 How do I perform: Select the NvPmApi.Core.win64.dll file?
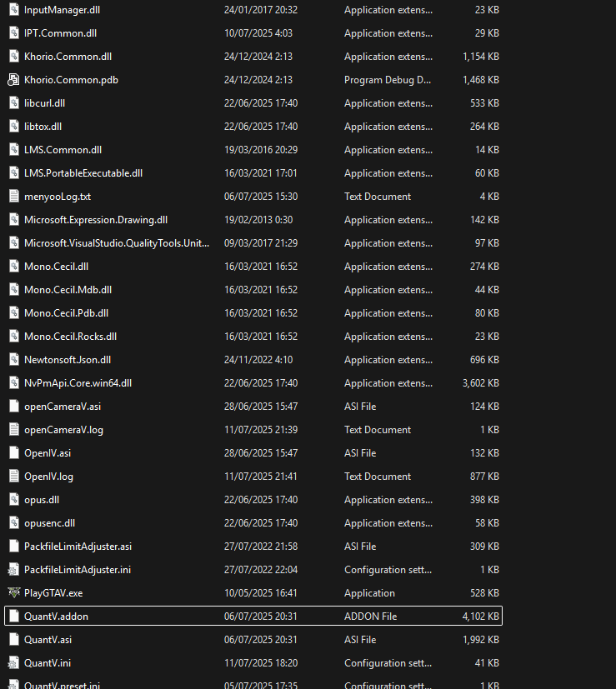(x=78, y=383)
